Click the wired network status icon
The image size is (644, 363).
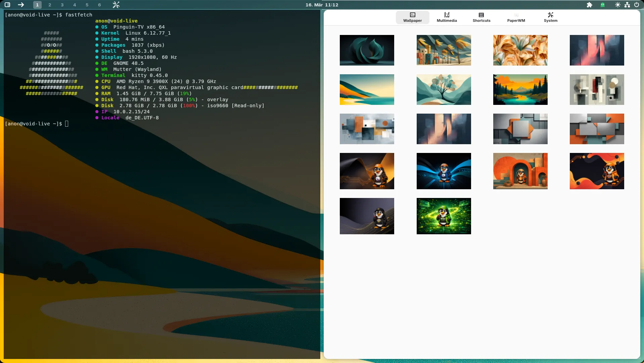click(x=627, y=5)
